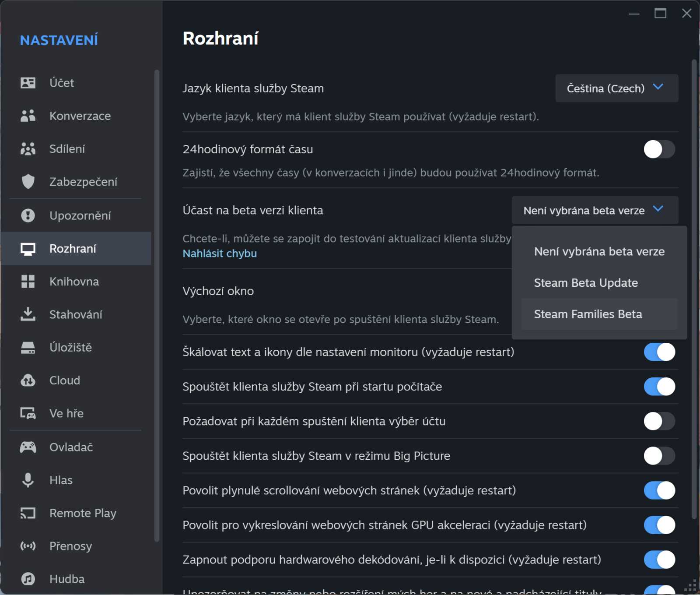Click the Remote Play cast icon
The image size is (700, 595).
(28, 513)
